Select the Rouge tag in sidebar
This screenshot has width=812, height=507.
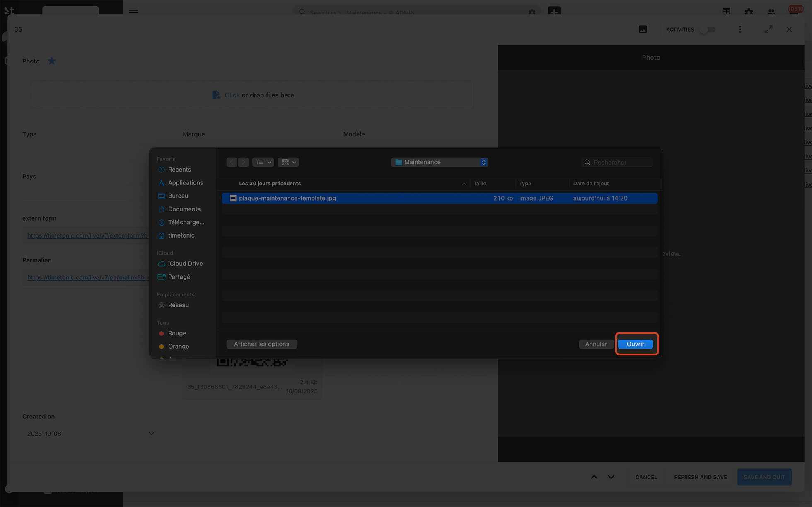tap(177, 333)
